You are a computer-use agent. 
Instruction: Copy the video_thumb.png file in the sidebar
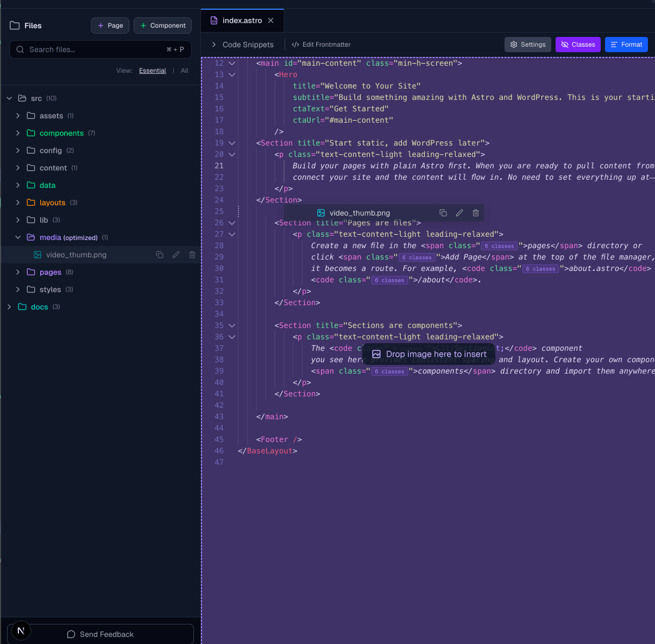[x=160, y=254]
